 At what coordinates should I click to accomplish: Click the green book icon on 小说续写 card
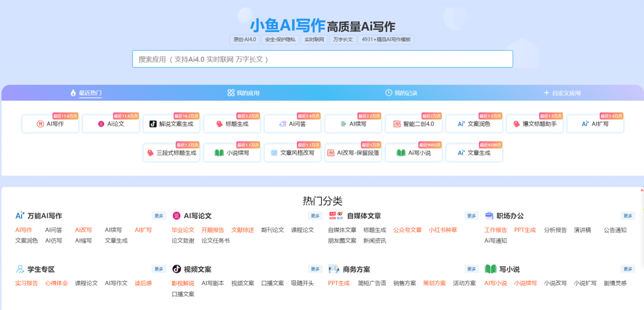(x=219, y=153)
